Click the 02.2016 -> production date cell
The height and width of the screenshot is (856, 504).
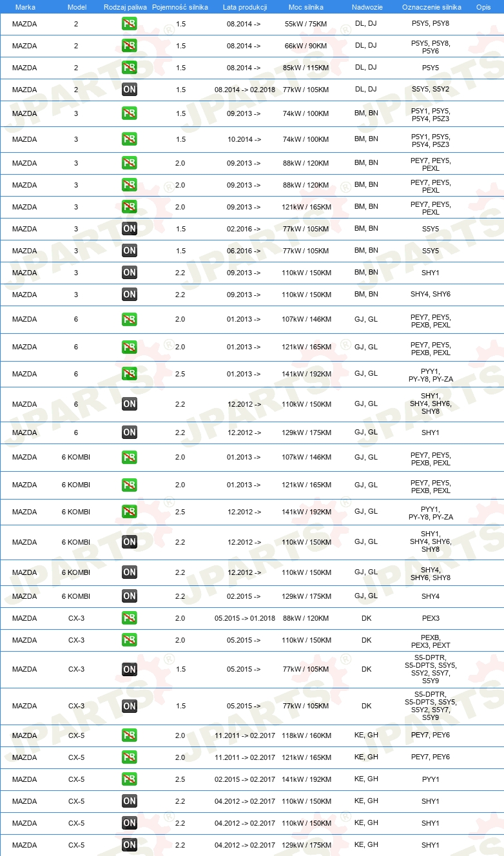[x=245, y=229]
